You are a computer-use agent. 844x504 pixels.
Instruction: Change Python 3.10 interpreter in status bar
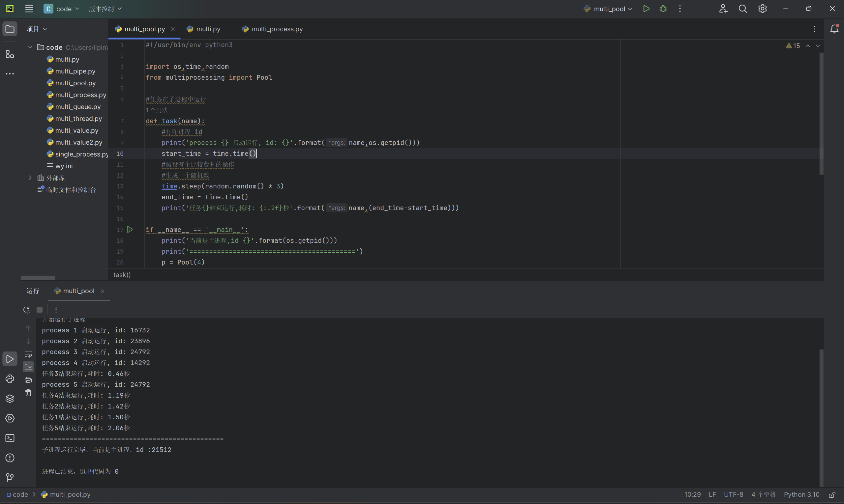coord(801,495)
